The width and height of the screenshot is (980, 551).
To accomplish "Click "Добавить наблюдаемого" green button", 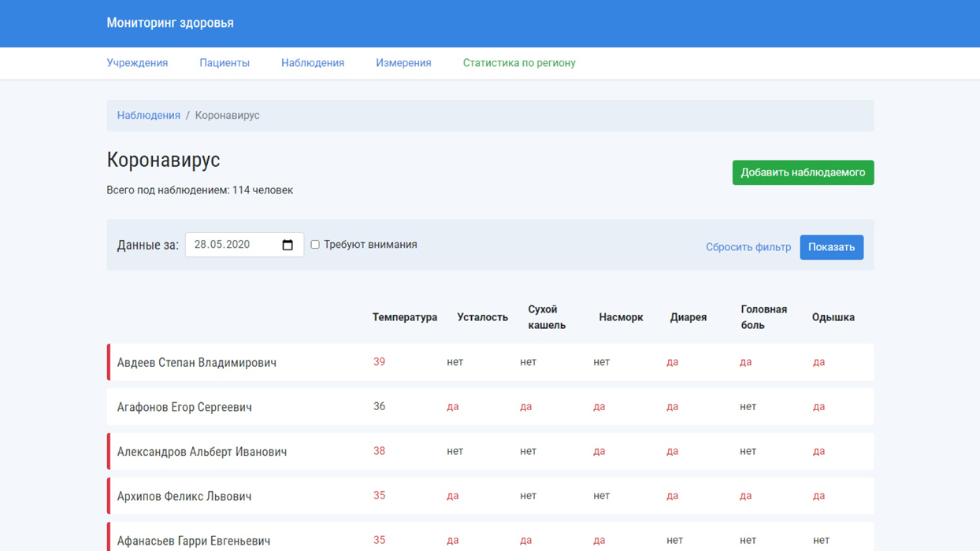I will coord(803,172).
